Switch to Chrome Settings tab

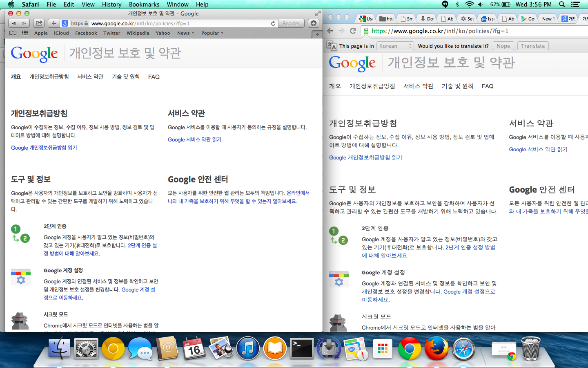tap(467, 18)
